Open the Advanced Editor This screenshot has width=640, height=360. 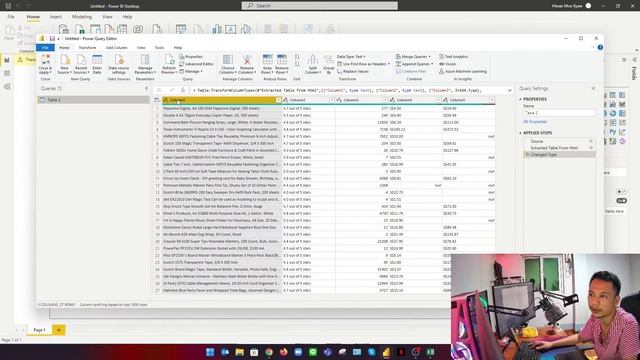196,64
